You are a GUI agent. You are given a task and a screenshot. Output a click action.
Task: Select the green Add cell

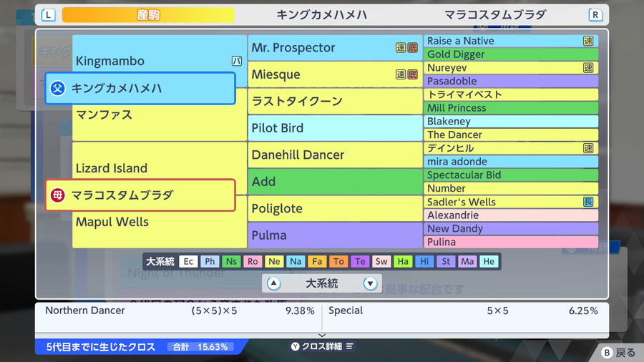335,182
